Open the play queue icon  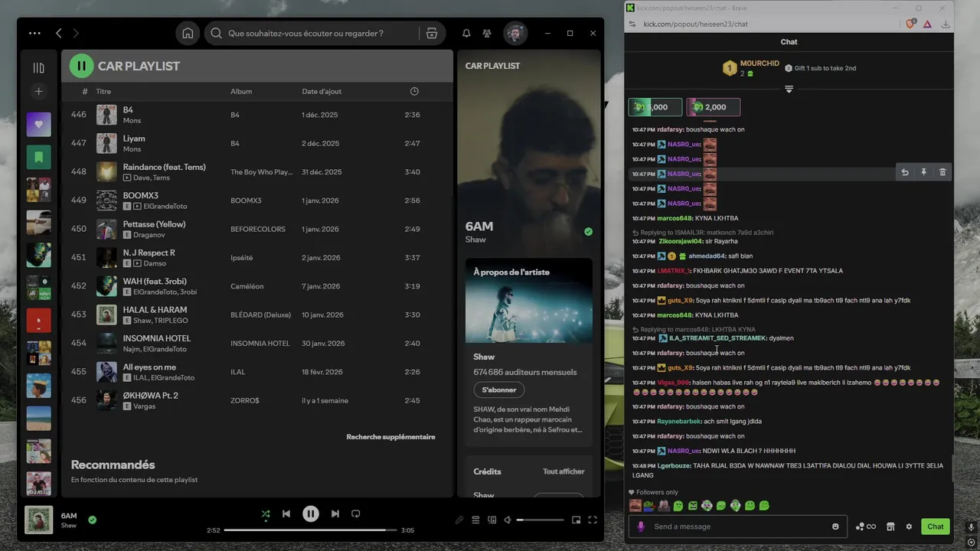475,520
